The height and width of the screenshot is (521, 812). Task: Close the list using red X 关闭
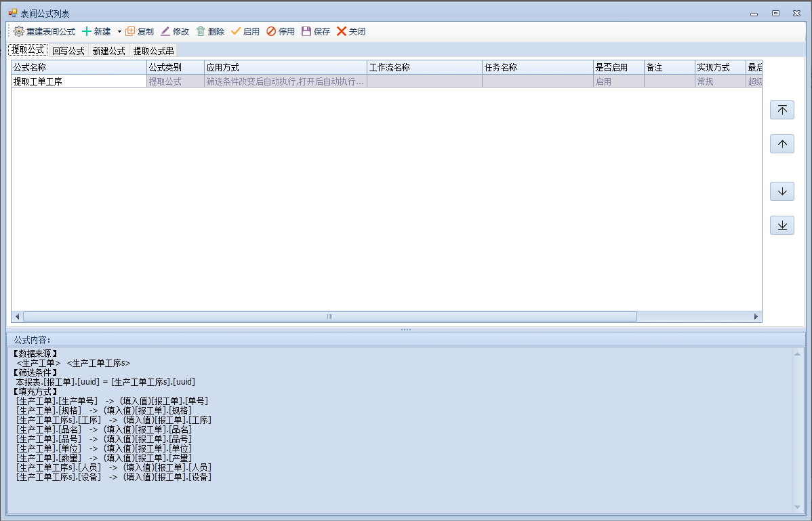pyautogui.click(x=342, y=31)
